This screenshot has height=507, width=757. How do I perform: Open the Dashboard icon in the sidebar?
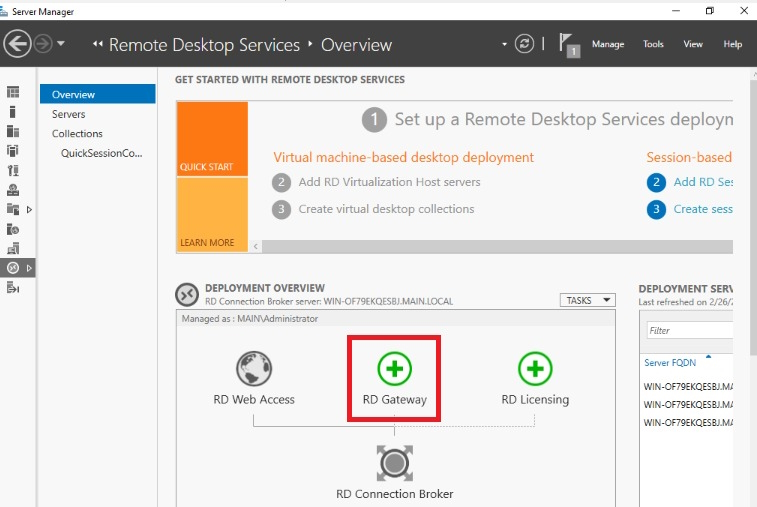pos(13,93)
